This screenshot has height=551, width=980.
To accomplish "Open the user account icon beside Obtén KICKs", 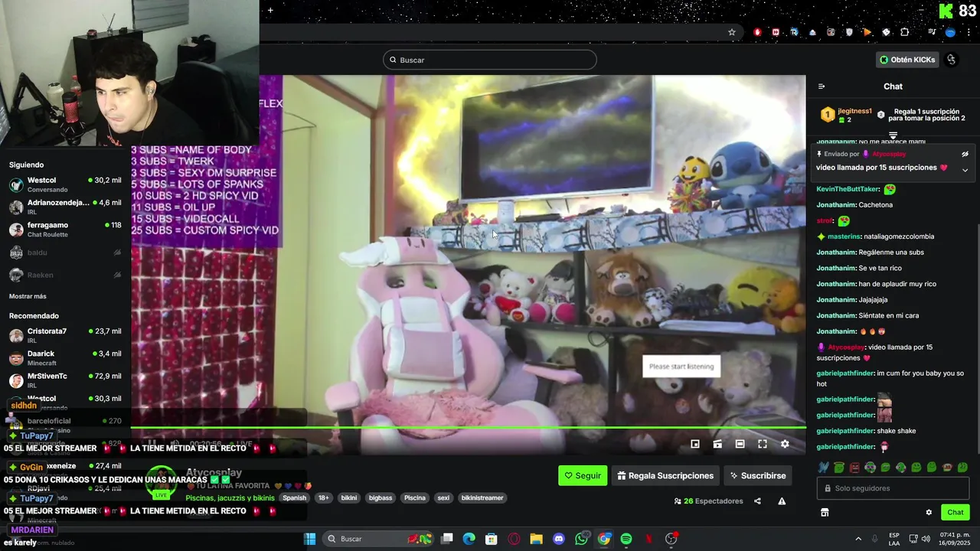I will 952,60.
